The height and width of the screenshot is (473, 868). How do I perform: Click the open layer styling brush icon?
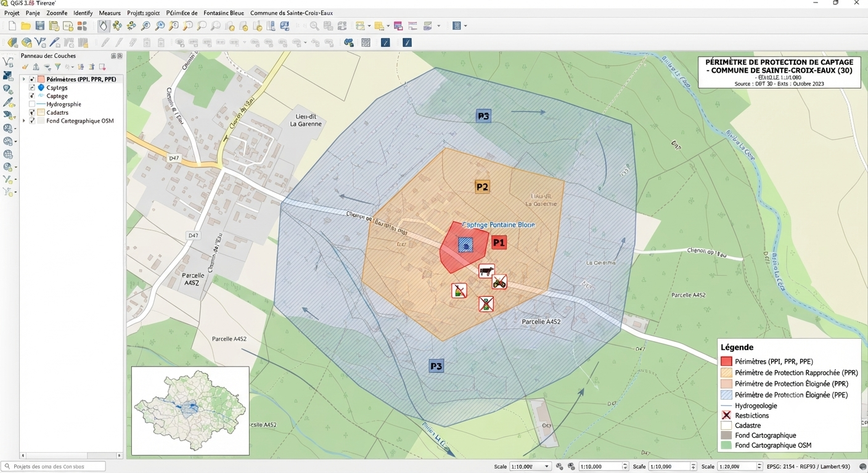click(x=25, y=67)
